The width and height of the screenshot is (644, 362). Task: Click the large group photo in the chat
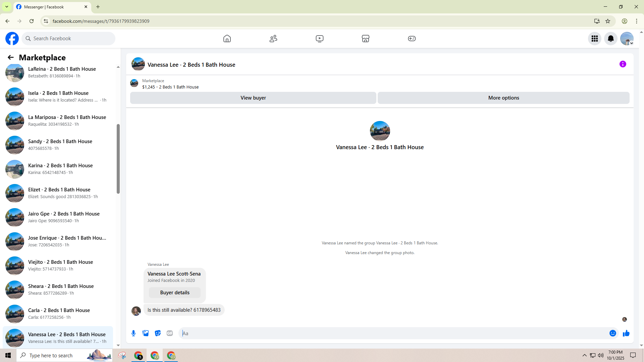(x=380, y=131)
